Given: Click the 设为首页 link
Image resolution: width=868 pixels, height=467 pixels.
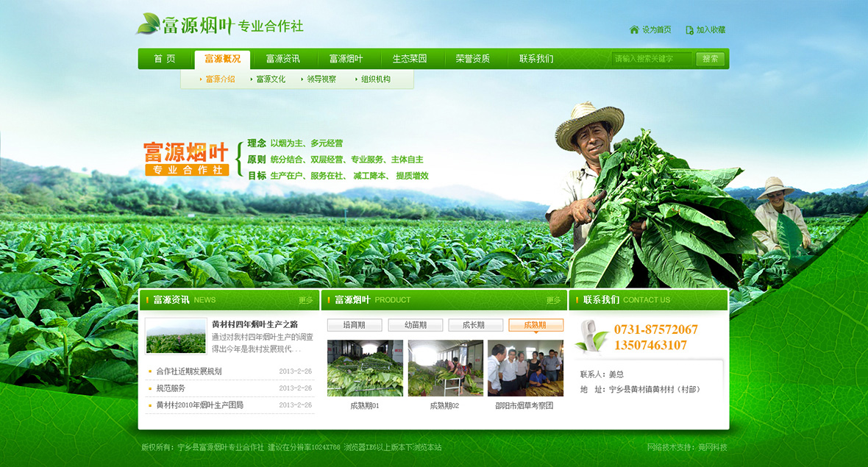Looking at the screenshot, I should (x=657, y=30).
